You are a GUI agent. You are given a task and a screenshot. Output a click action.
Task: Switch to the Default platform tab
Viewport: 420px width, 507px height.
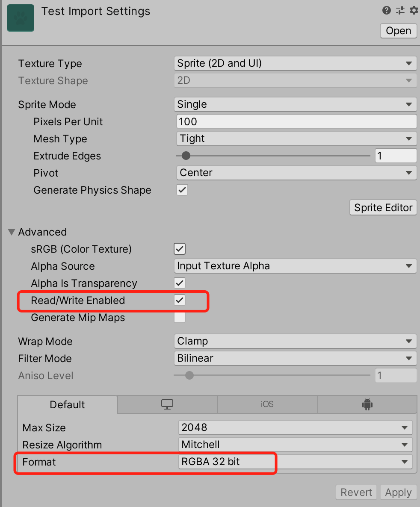pos(67,404)
